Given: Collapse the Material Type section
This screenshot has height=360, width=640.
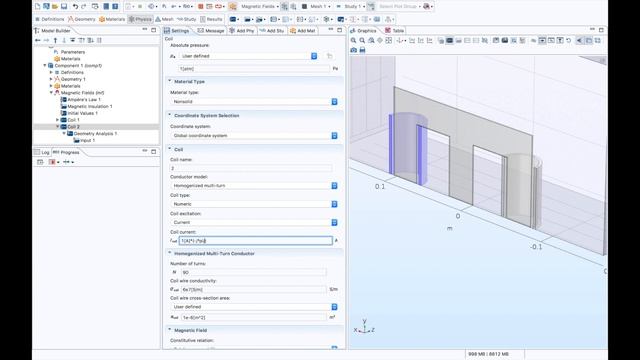Looking at the screenshot, I should tap(170, 81).
